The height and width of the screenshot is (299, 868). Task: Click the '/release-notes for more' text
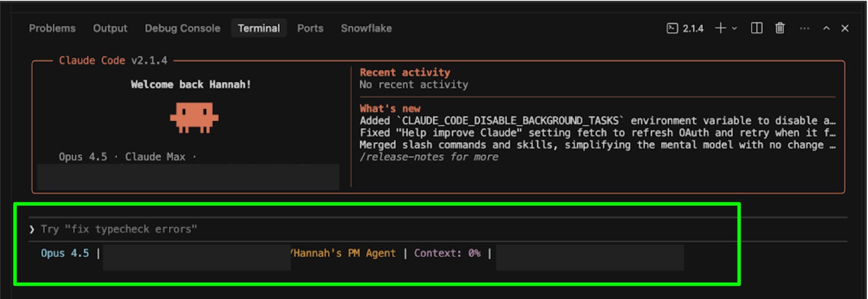point(429,157)
